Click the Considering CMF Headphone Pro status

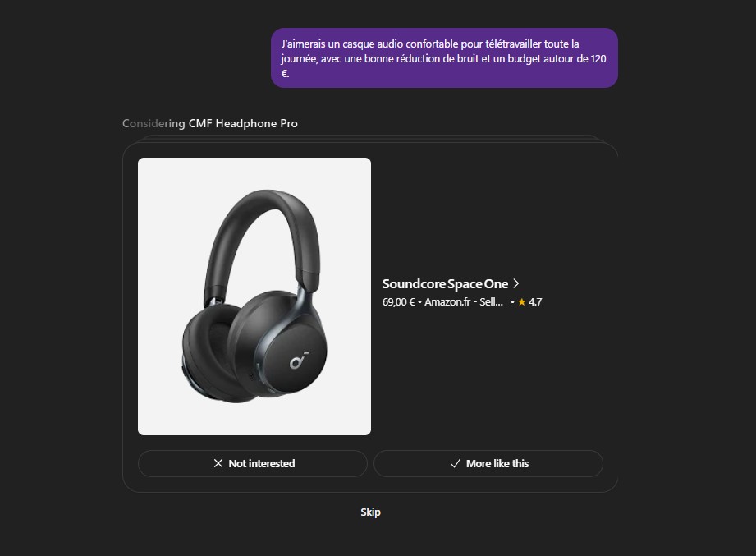coord(210,123)
